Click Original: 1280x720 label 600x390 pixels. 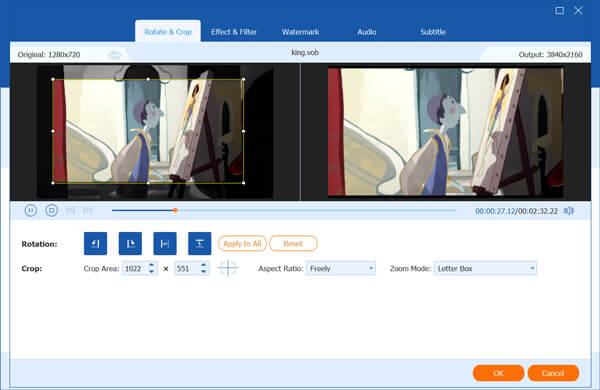[x=49, y=54]
